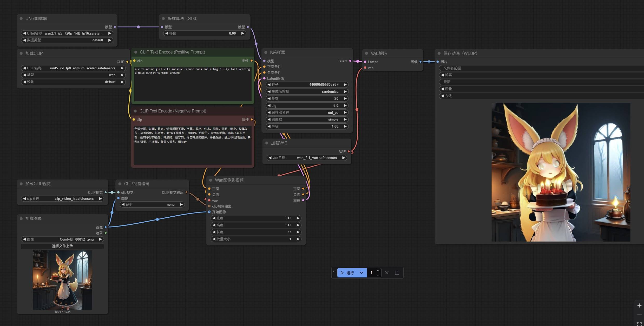The image size is (644, 326).
Task: Cancel current run with X icon
Action: (387, 273)
